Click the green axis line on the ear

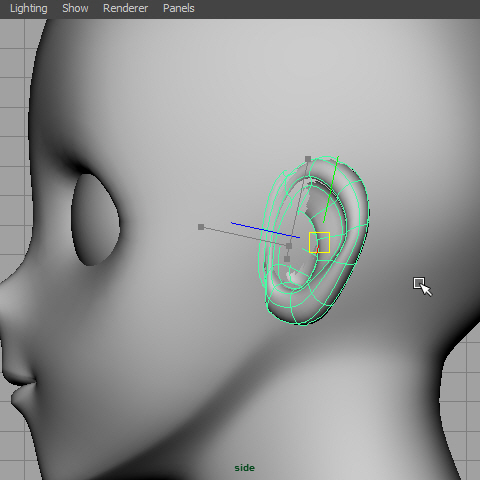331,189
